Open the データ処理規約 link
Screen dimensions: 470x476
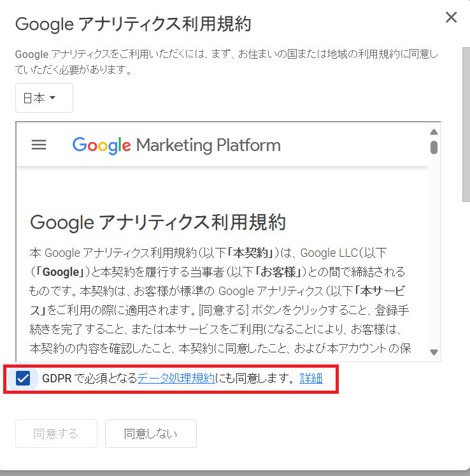click(176, 379)
